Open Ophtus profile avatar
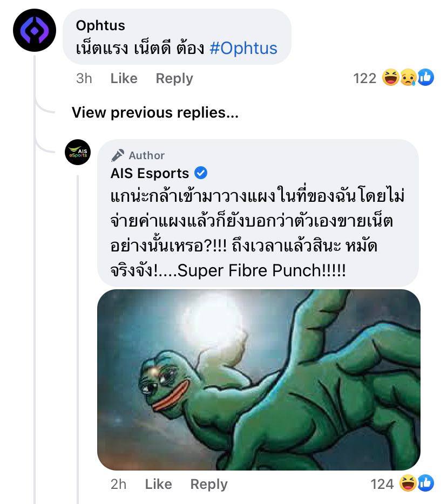The width and height of the screenshot is (447, 504). pos(35,30)
